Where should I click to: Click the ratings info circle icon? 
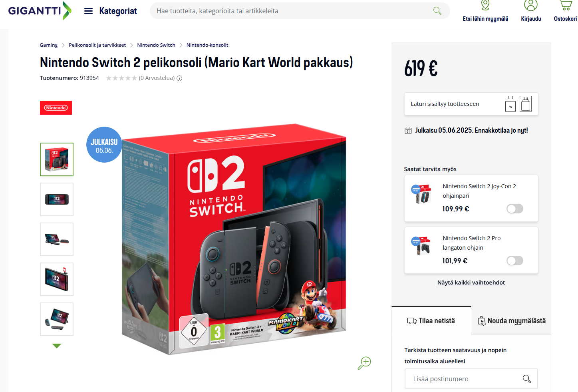pyautogui.click(x=179, y=78)
